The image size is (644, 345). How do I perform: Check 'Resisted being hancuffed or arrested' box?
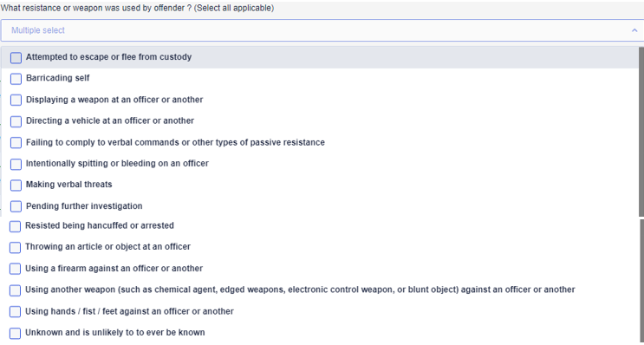point(16,226)
